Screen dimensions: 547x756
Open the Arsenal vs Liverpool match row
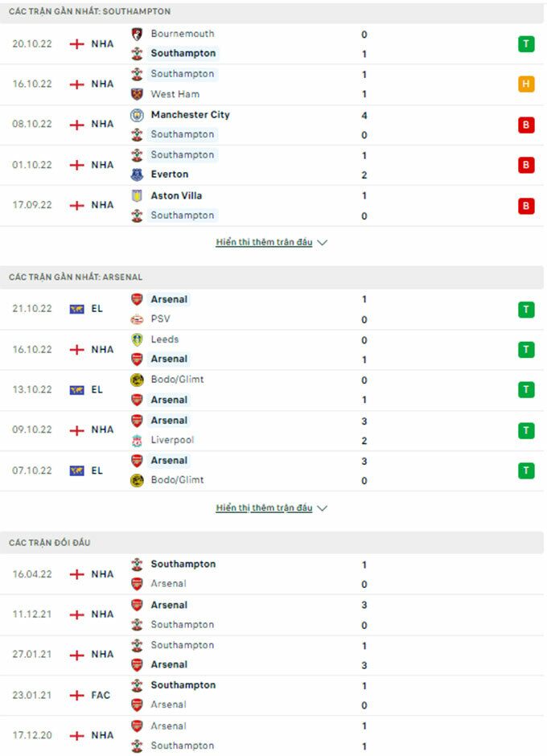click(273, 430)
